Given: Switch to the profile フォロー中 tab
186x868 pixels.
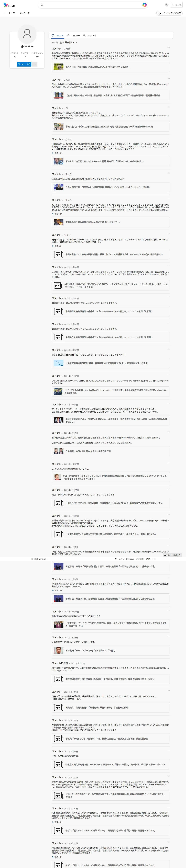Looking at the screenshot, I should 90,35.
